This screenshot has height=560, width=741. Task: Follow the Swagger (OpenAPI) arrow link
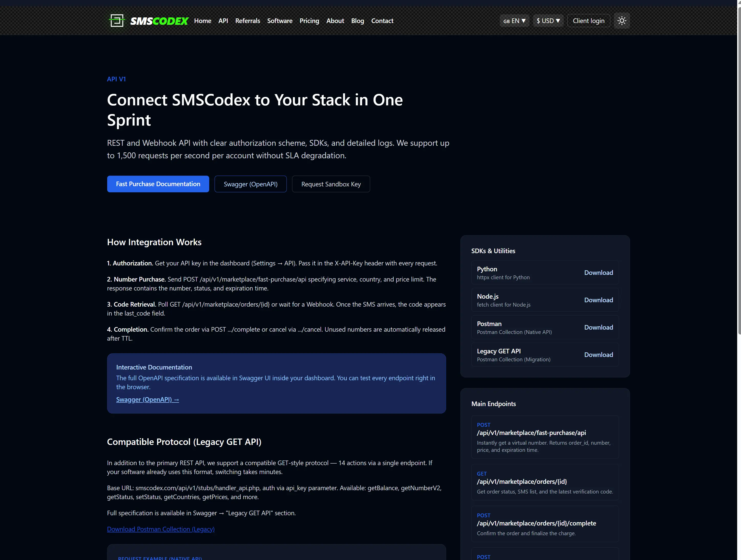[x=147, y=400]
